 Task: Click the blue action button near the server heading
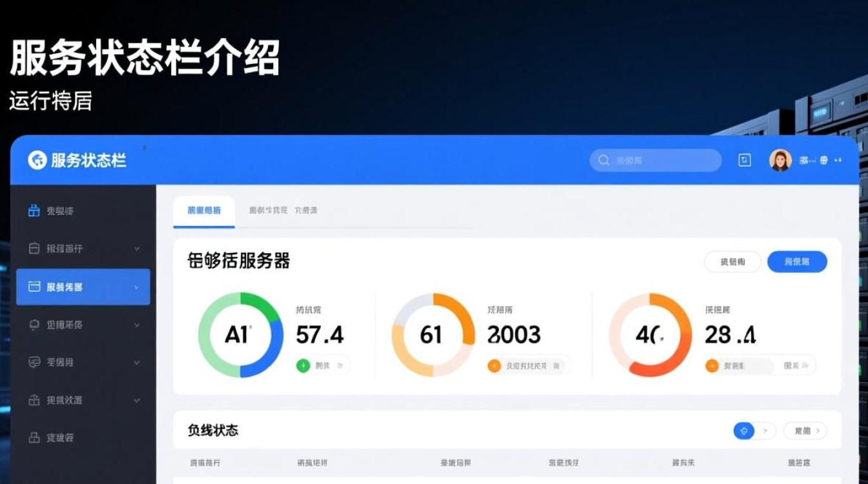click(798, 261)
